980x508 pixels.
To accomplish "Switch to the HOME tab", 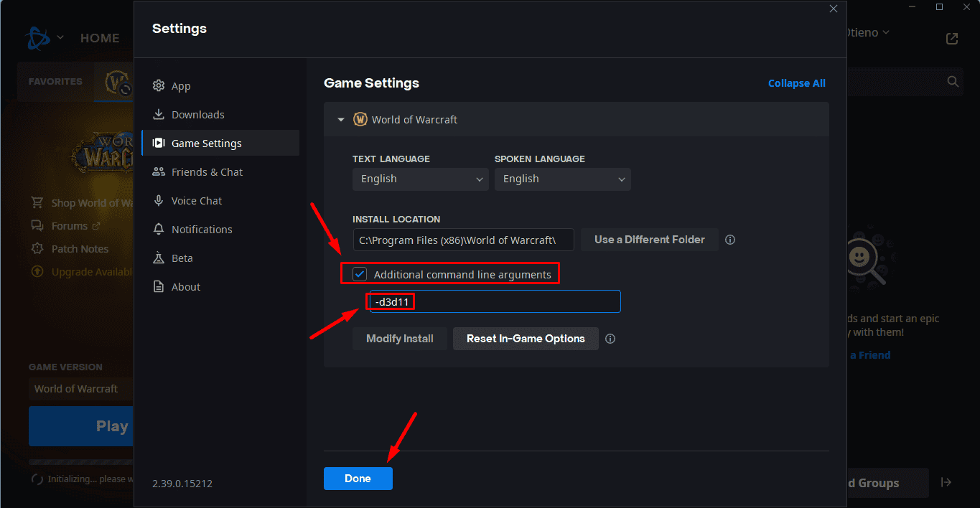I will point(100,37).
